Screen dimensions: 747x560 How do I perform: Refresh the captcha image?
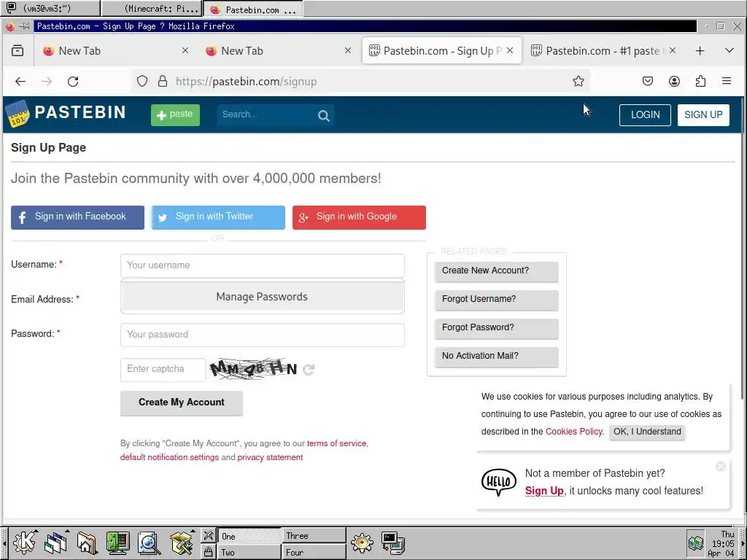click(x=309, y=370)
